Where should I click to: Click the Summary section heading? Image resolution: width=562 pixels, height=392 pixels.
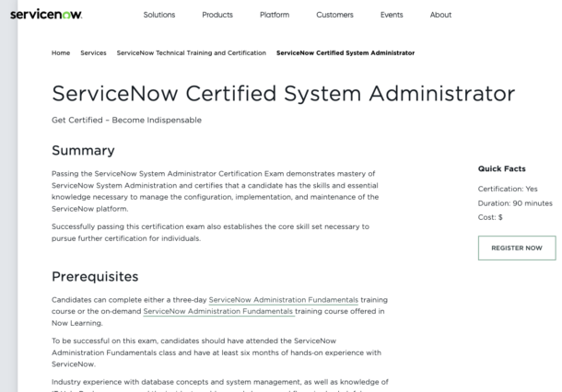(x=83, y=150)
